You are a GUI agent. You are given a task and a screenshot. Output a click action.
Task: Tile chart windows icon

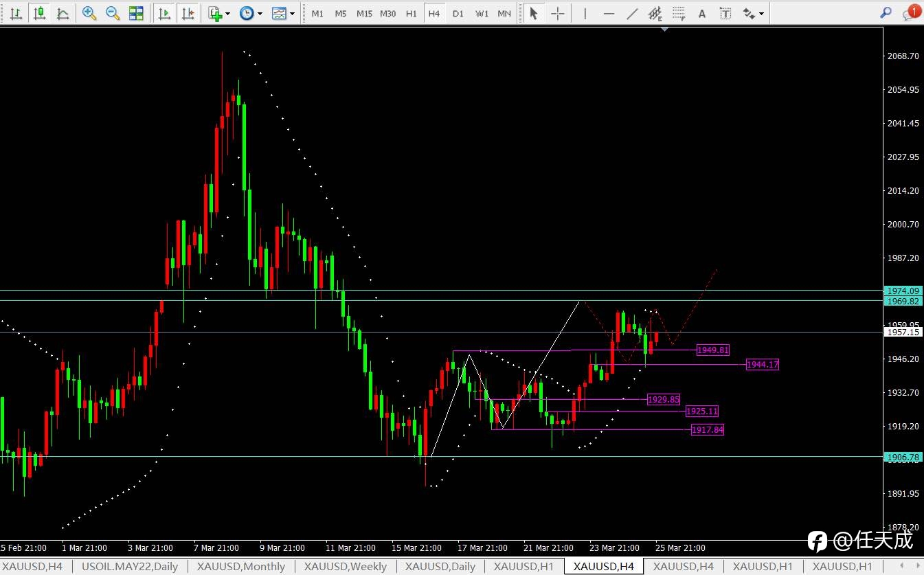[136, 13]
